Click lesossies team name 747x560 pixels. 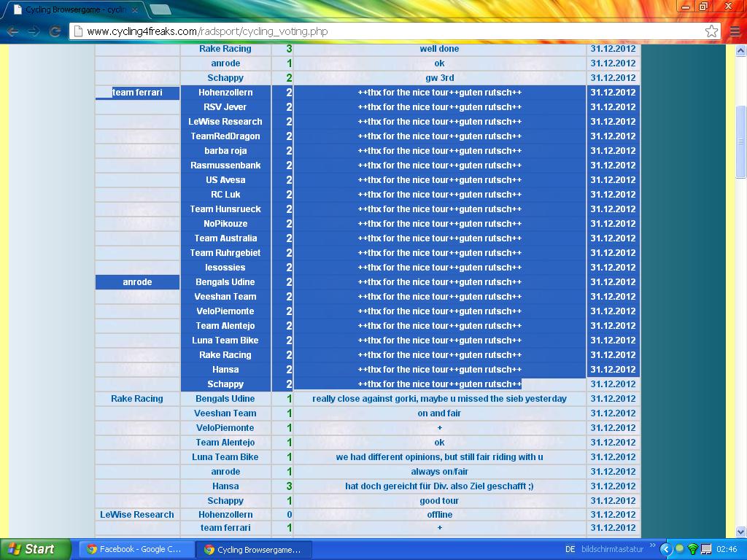click(225, 268)
